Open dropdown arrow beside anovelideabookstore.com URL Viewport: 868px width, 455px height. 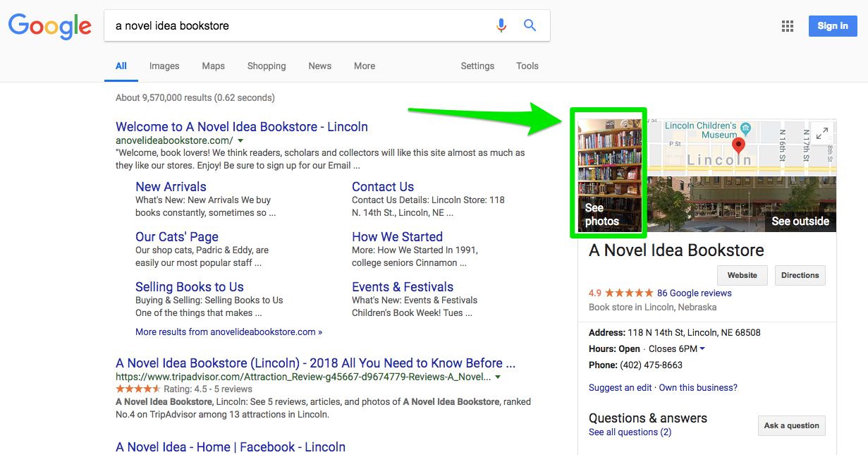[x=240, y=141]
